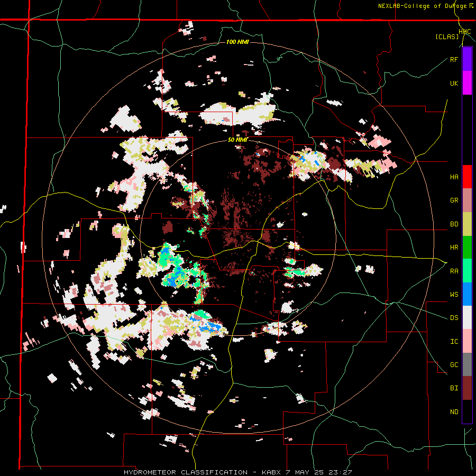The image size is (476, 476).
Task: Click the 23:27 timestamp in caption
Action: [340, 472]
